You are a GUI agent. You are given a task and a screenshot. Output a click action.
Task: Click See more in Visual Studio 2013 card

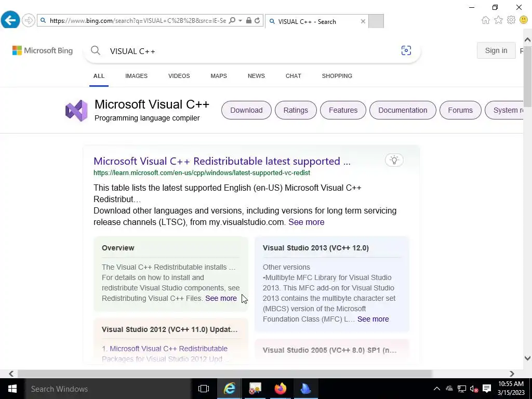coord(373,320)
